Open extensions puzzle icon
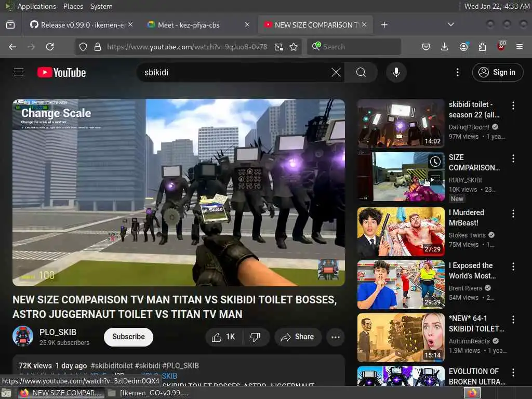 pos(482,47)
